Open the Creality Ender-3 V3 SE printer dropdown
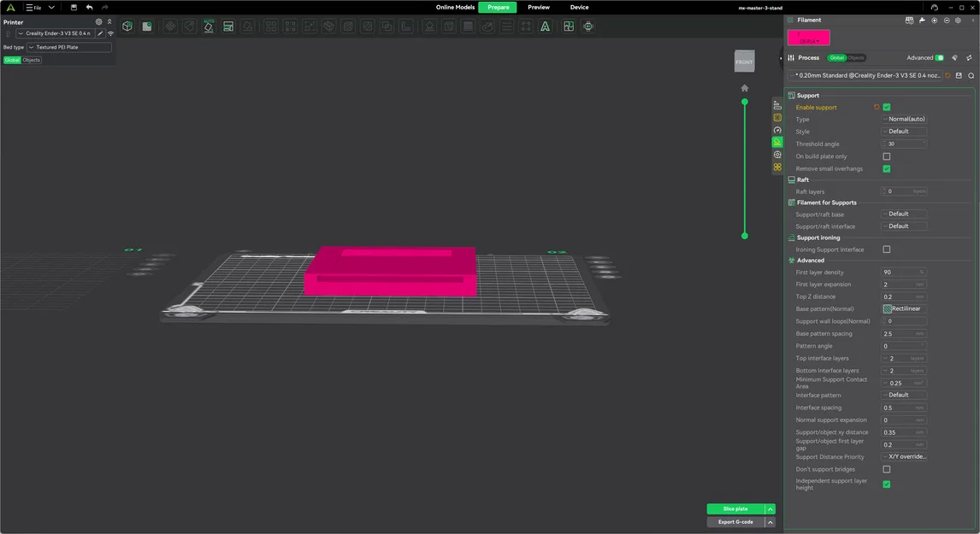This screenshot has height=534, width=980. pyautogui.click(x=55, y=33)
